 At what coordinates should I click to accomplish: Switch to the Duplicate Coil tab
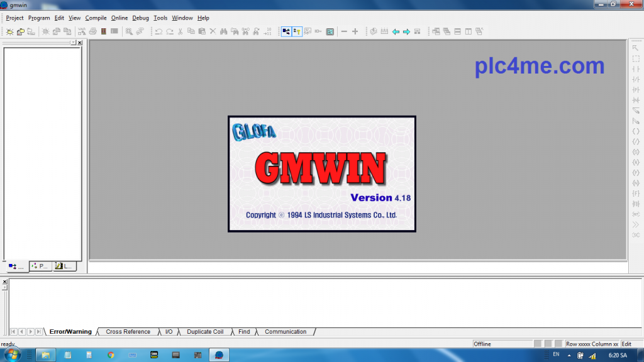pyautogui.click(x=205, y=332)
